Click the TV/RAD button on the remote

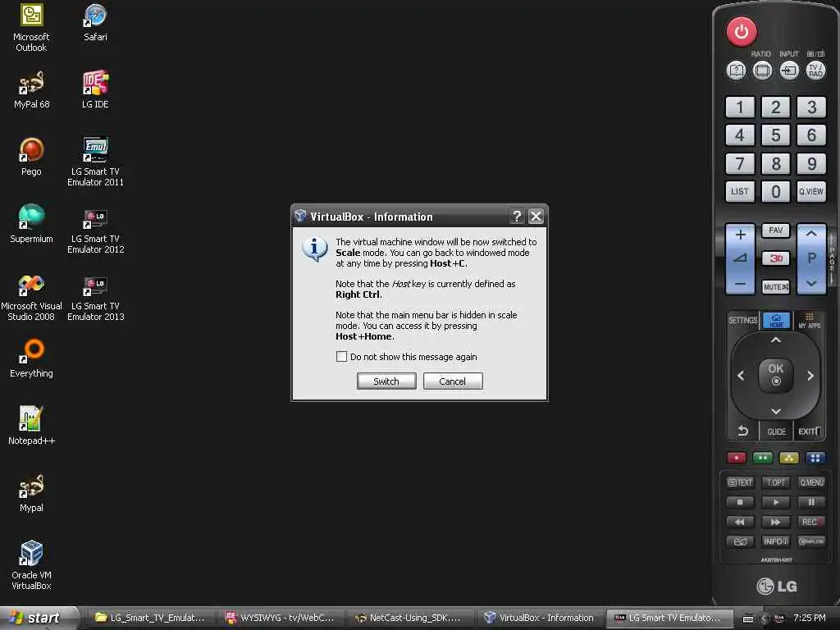pos(815,71)
